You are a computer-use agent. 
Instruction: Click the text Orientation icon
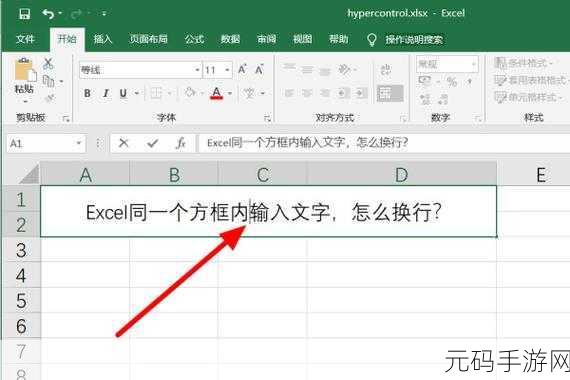click(344, 68)
